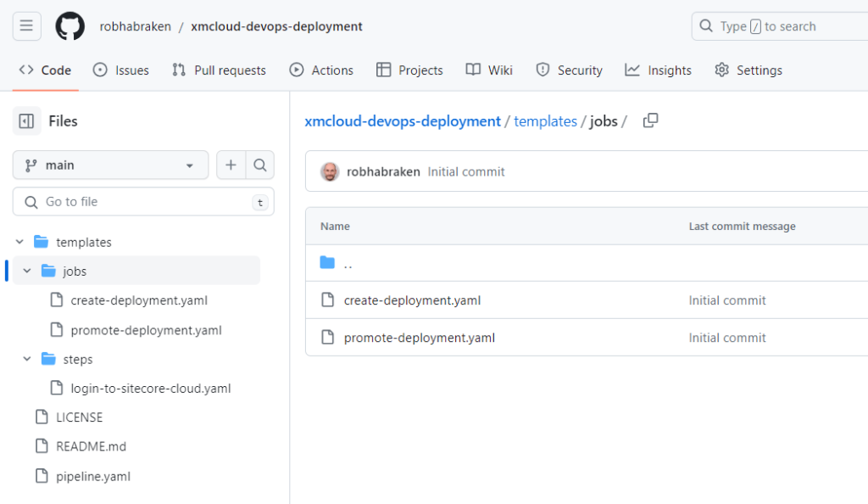Copy the path with the copy icon
This screenshot has height=504, width=868.
(x=650, y=120)
